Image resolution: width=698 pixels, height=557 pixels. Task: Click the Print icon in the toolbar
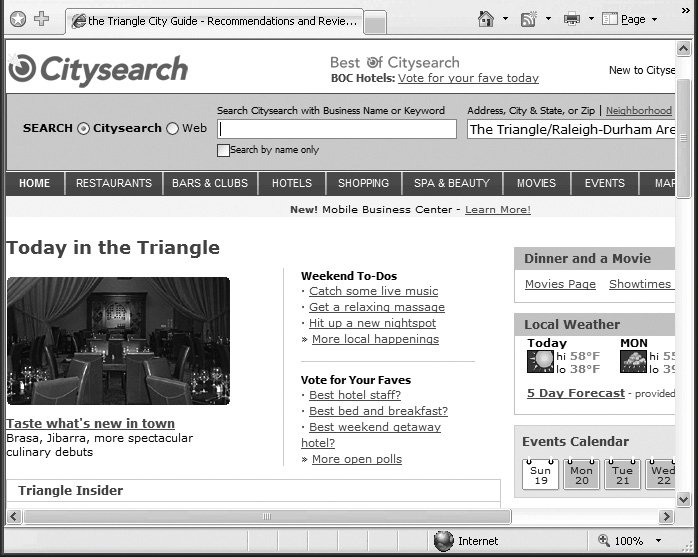572,19
